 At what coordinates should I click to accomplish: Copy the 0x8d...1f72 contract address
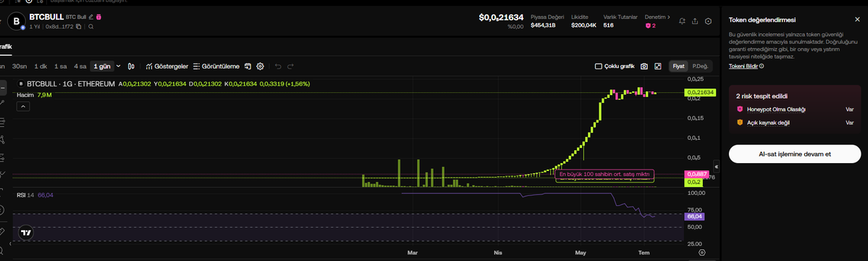79,26
